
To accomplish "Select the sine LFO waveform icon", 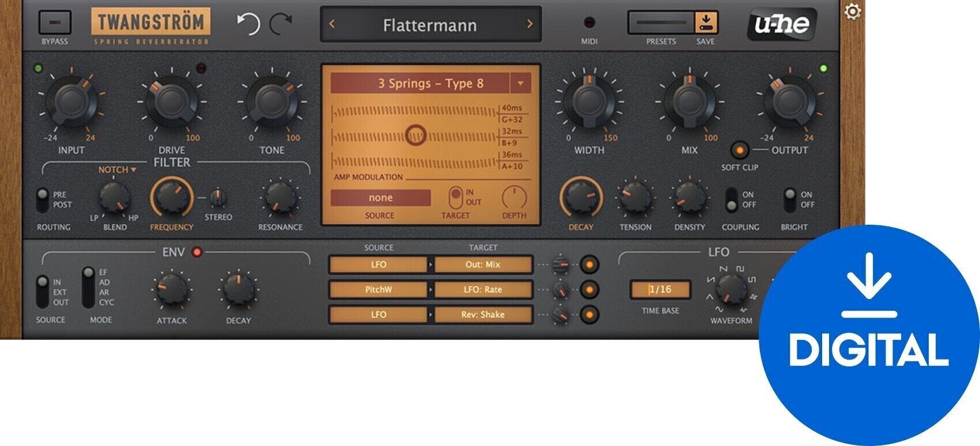I will (719, 309).
